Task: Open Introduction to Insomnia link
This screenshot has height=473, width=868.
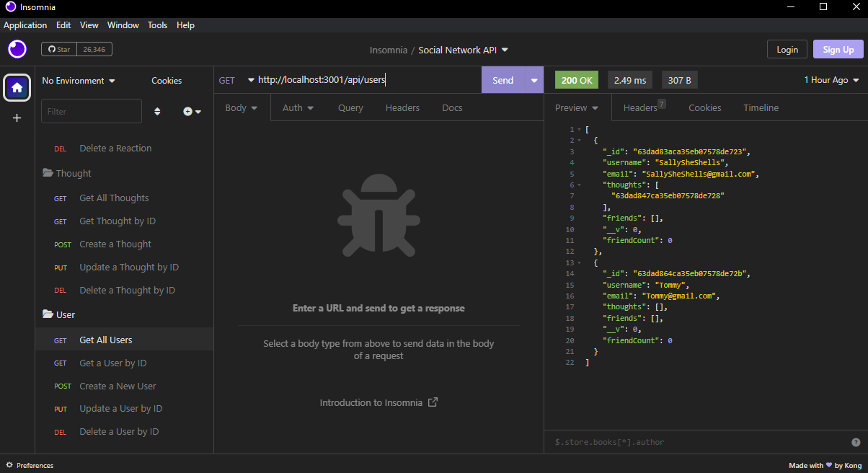Action: point(378,402)
